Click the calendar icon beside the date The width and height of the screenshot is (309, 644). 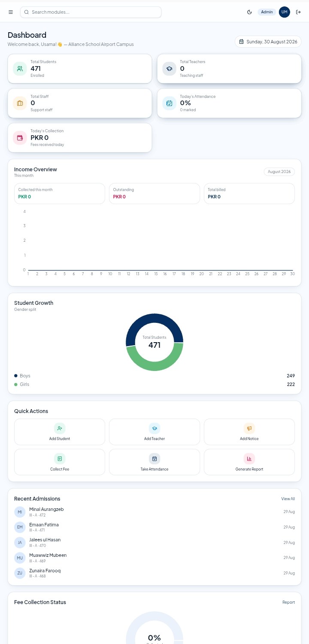tap(242, 42)
